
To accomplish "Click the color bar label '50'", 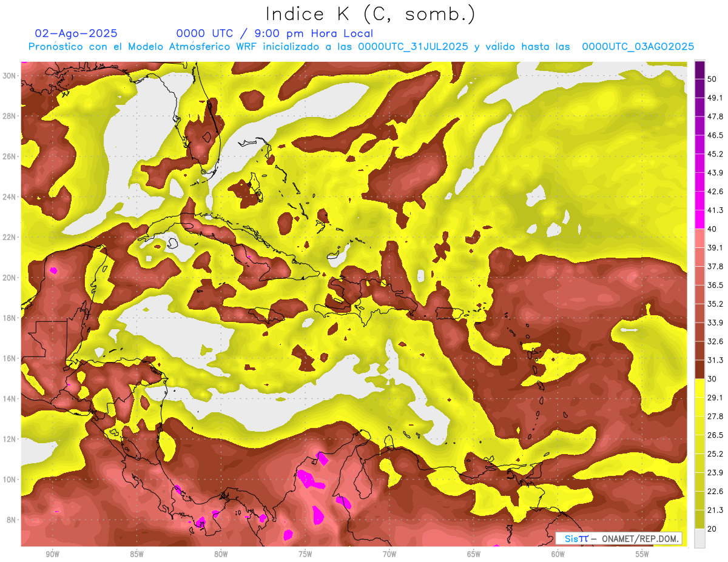I will tap(712, 79).
